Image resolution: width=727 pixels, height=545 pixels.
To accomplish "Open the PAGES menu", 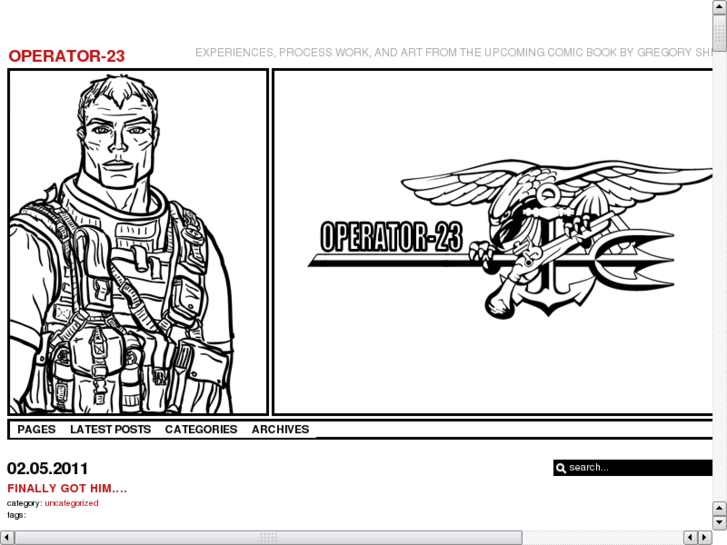I will [x=36, y=430].
